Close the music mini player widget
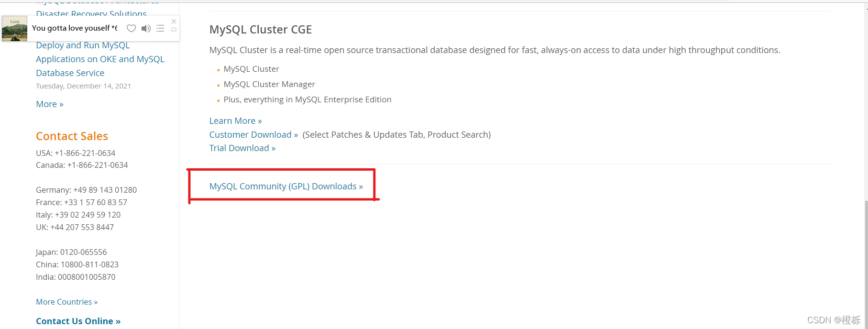The image size is (868, 329). coord(174,22)
